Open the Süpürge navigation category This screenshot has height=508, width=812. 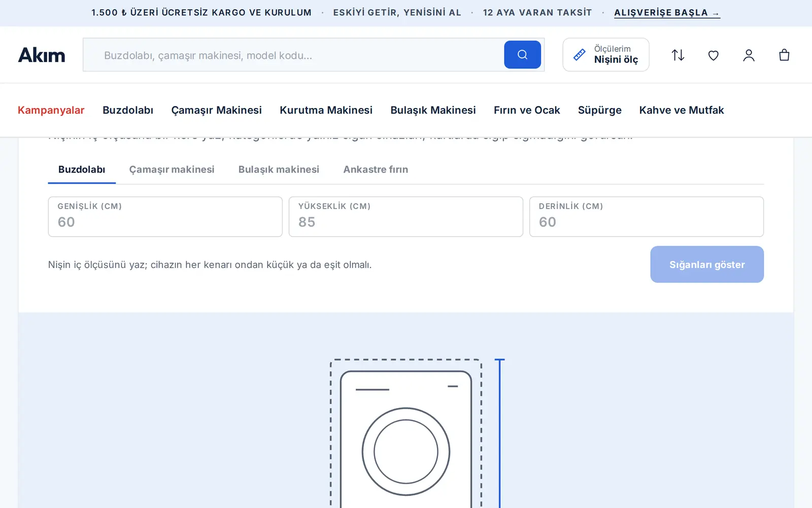pos(600,110)
